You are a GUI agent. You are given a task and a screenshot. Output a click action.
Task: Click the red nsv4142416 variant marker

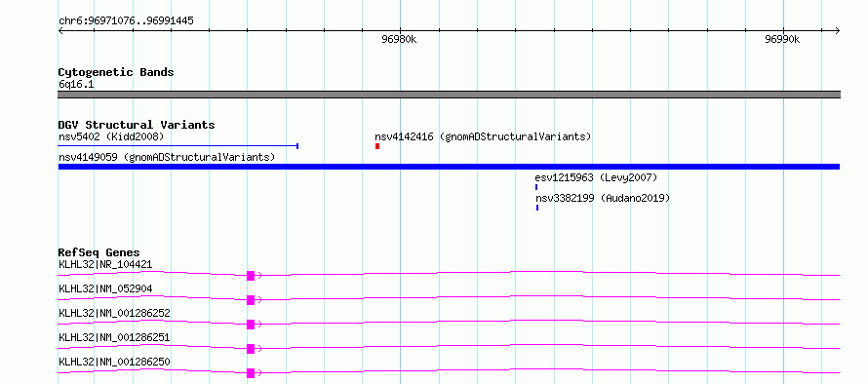click(377, 146)
